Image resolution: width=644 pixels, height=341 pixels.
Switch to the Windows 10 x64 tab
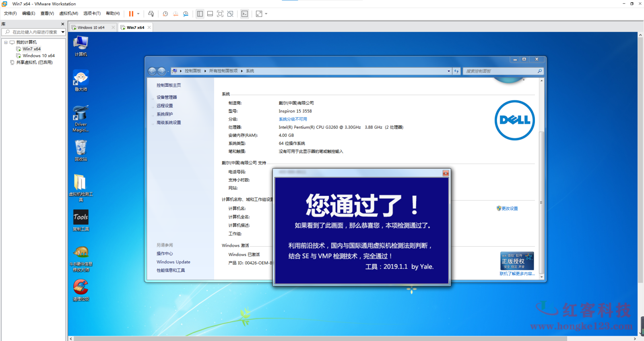[x=91, y=27]
